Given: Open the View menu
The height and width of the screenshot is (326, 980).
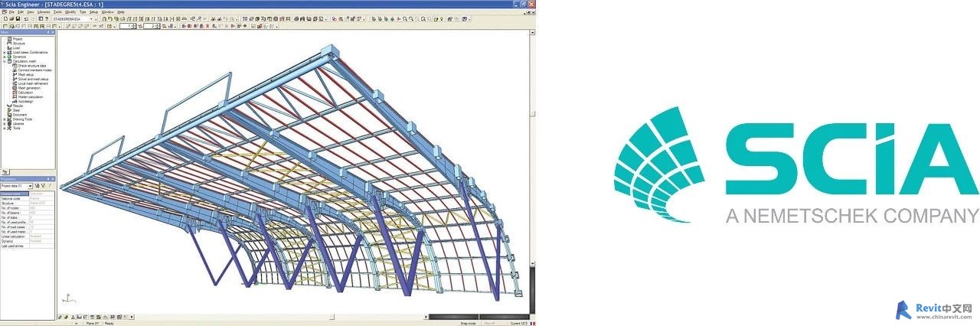Looking at the screenshot, I should (x=31, y=12).
